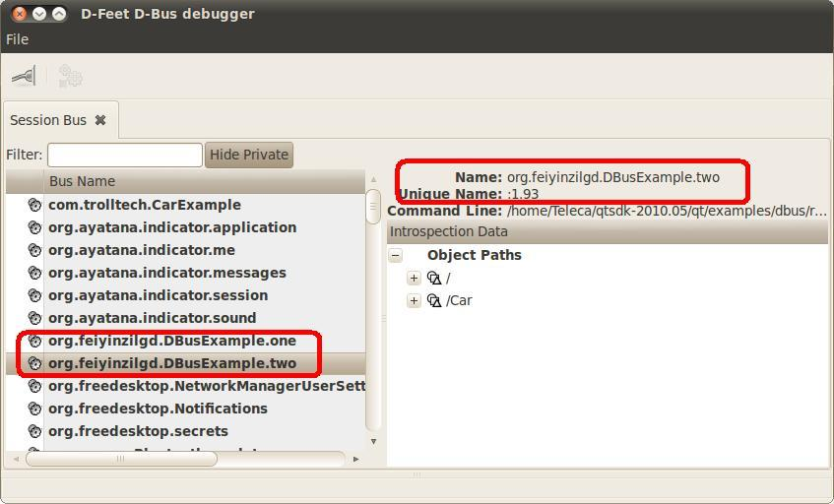Select com.trolltech.CarExample bus name
This screenshot has height=504, width=834.
pos(144,205)
